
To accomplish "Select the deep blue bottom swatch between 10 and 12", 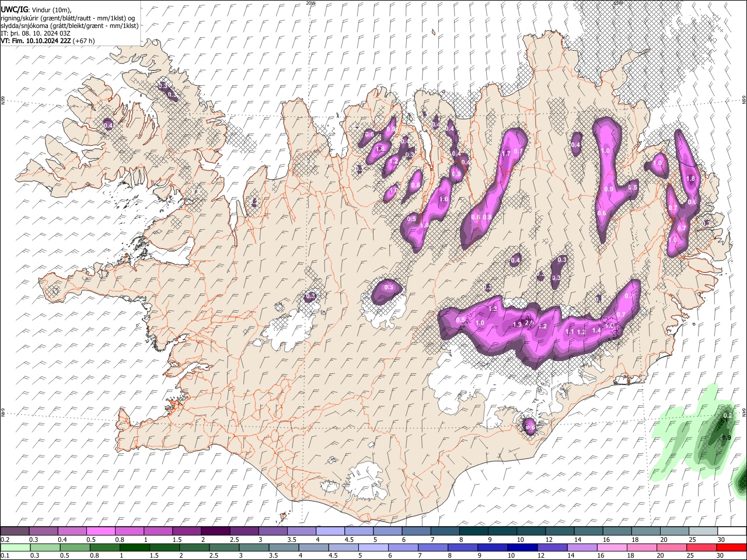I will 522,547.
